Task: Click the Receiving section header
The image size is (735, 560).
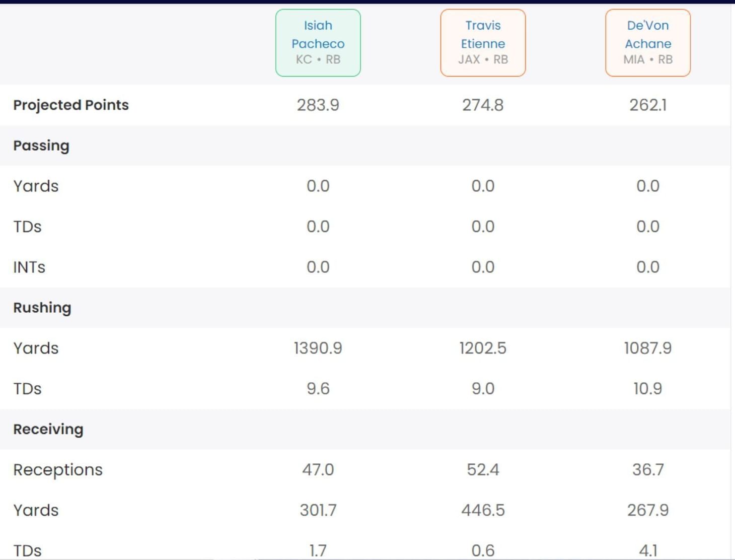Action: [x=48, y=429]
